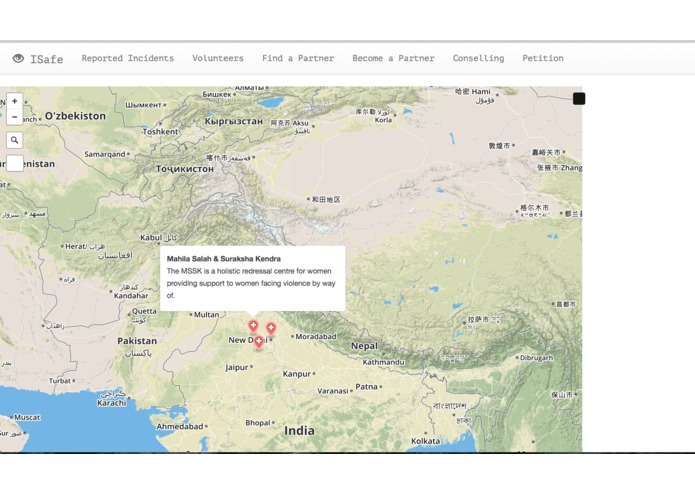Click the Pakistan label on map
Viewport: 695px width, 494px height.
[x=137, y=341]
